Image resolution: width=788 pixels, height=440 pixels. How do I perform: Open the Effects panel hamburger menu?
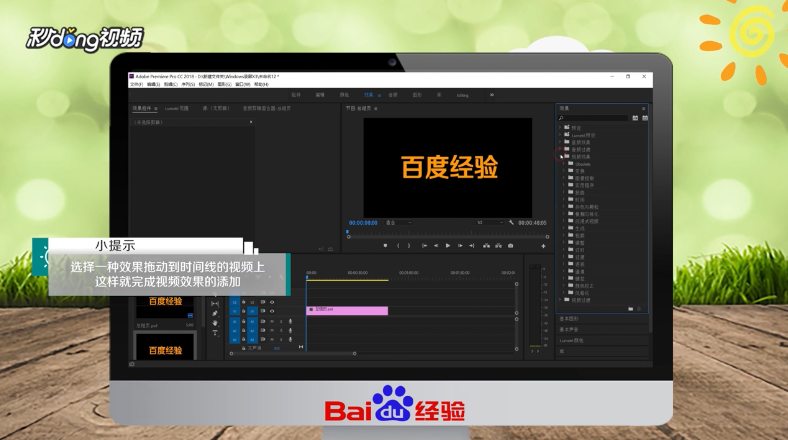coord(643,108)
